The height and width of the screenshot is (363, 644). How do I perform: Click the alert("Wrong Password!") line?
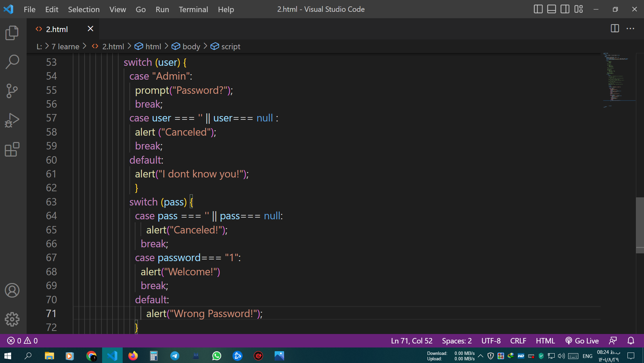pos(204,313)
